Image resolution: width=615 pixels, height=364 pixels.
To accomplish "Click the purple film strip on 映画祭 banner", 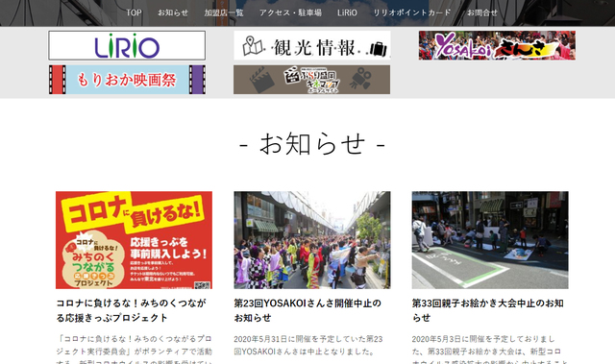I will tap(197, 80).
